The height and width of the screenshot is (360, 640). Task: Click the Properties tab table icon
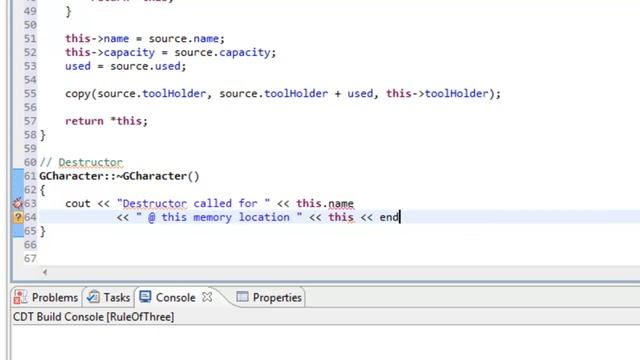pyautogui.click(x=242, y=297)
